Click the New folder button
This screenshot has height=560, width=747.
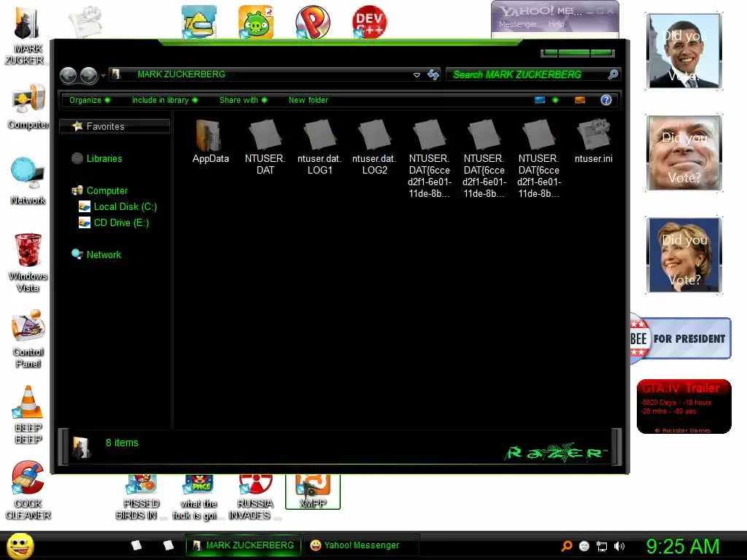pyautogui.click(x=309, y=100)
